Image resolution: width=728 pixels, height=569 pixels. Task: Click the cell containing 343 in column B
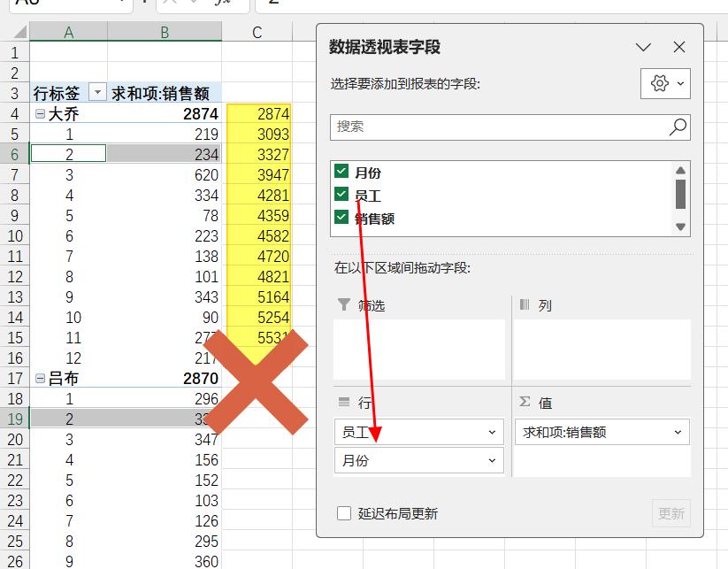(x=165, y=296)
